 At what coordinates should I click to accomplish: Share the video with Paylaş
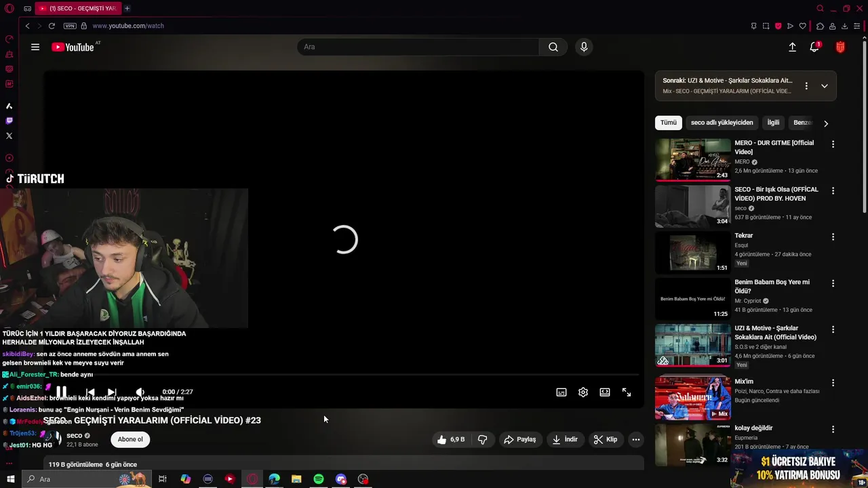[520, 439]
